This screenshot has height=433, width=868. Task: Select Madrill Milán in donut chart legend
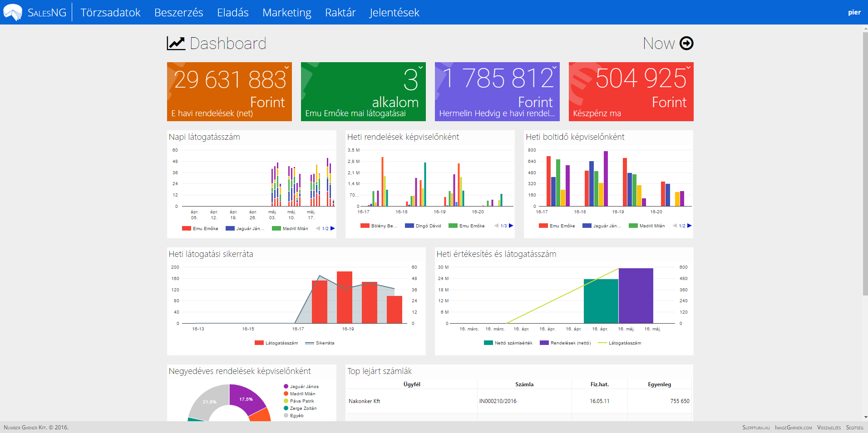(300, 394)
